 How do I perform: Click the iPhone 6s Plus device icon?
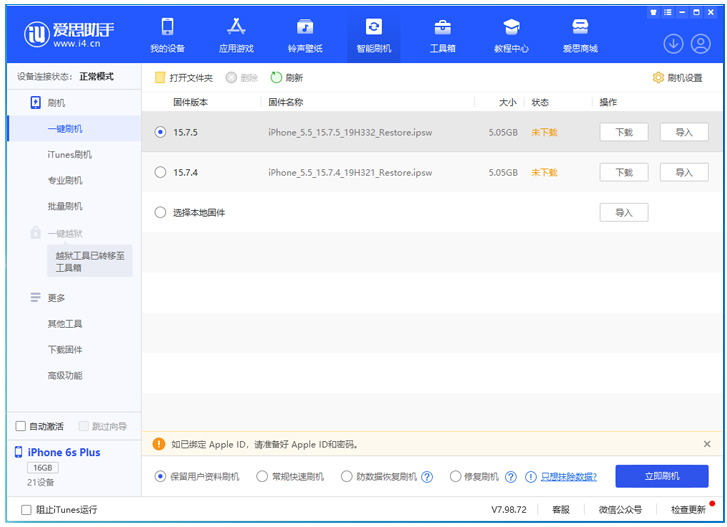coord(19,452)
